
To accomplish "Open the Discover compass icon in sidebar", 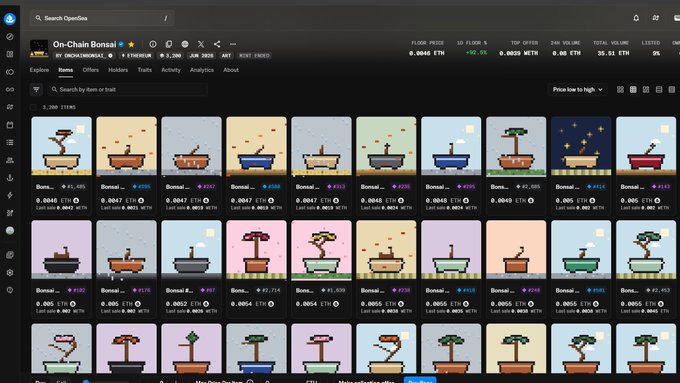I will [10, 37].
